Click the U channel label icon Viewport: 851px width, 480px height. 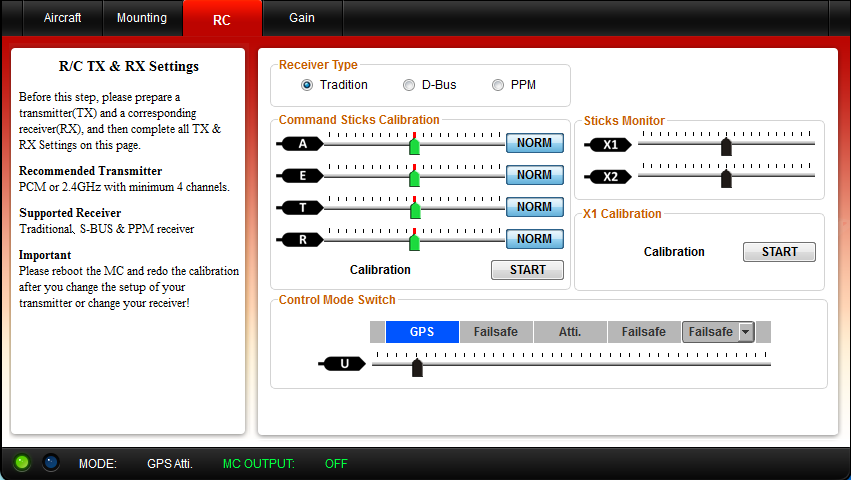(x=344, y=364)
